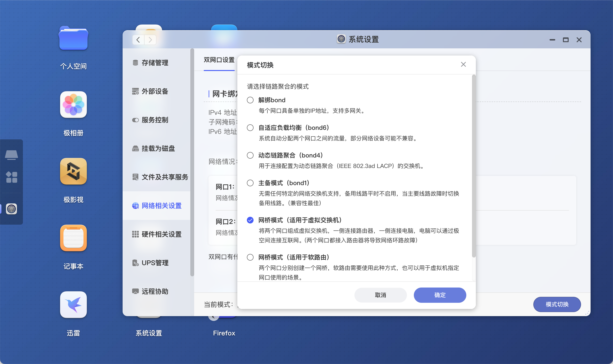
Task: Click the 服务控制 toggle icon
Action: pyautogui.click(x=135, y=120)
